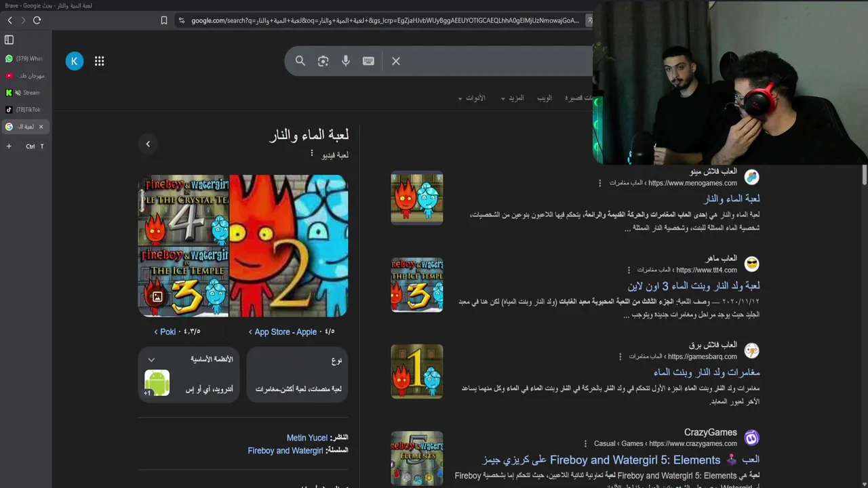
Task: Click the العاب ماهر site favicon
Action: [751, 264]
